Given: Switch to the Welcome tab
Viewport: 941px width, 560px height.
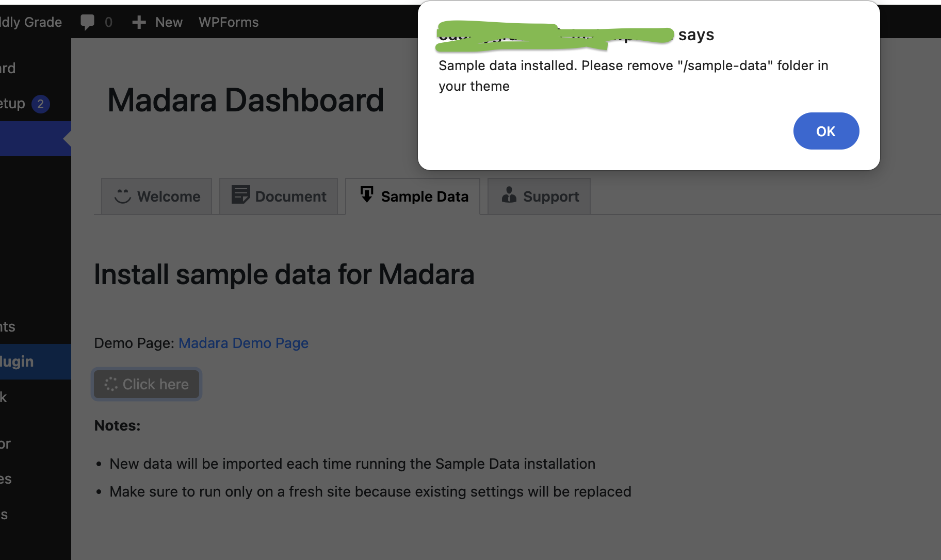Looking at the screenshot, I should [x=157, y=196].
